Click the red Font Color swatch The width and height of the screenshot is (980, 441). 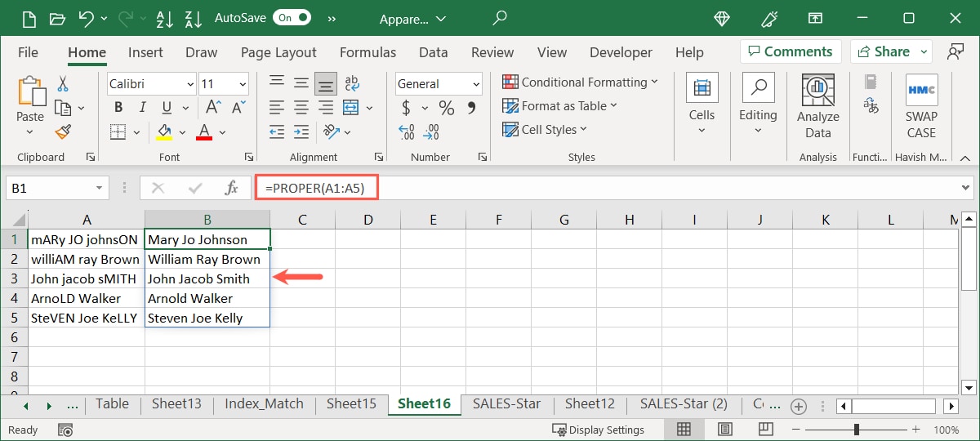[x=204, y=131]
